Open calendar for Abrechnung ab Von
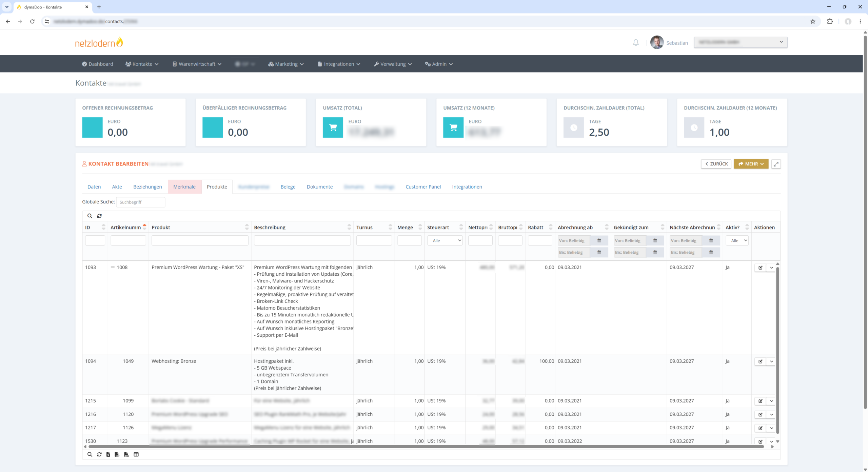 click(599, 240)
